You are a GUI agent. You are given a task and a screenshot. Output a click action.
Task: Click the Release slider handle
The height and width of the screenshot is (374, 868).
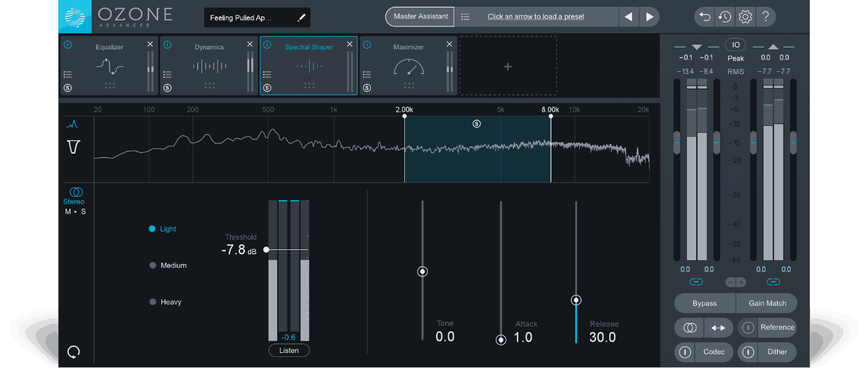[x=576, y=300]
